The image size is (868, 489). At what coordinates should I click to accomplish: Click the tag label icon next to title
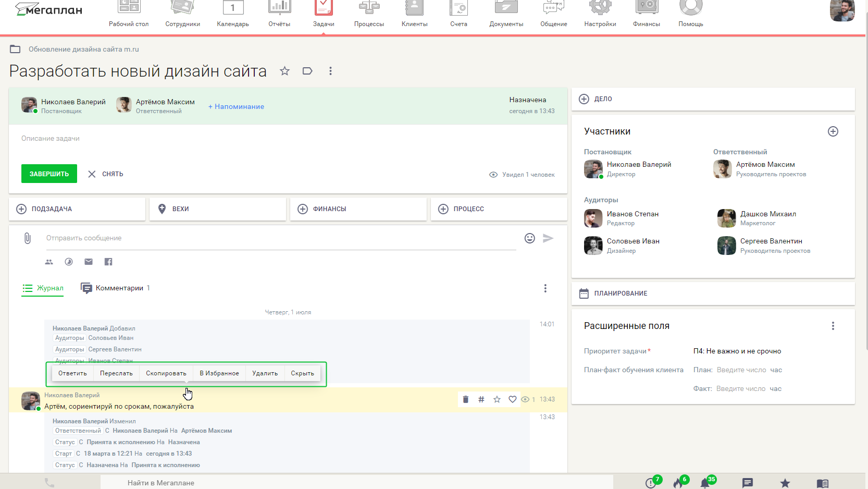point(307,71)
